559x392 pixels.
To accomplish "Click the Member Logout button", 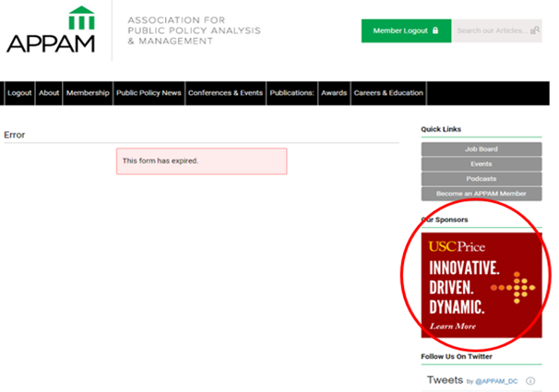I will [406, 31].
